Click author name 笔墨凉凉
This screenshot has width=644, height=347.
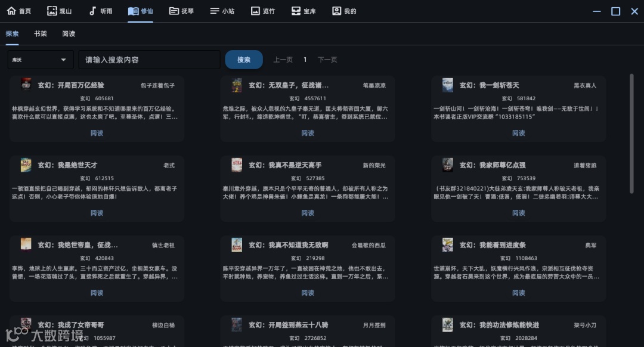point(374,85)
